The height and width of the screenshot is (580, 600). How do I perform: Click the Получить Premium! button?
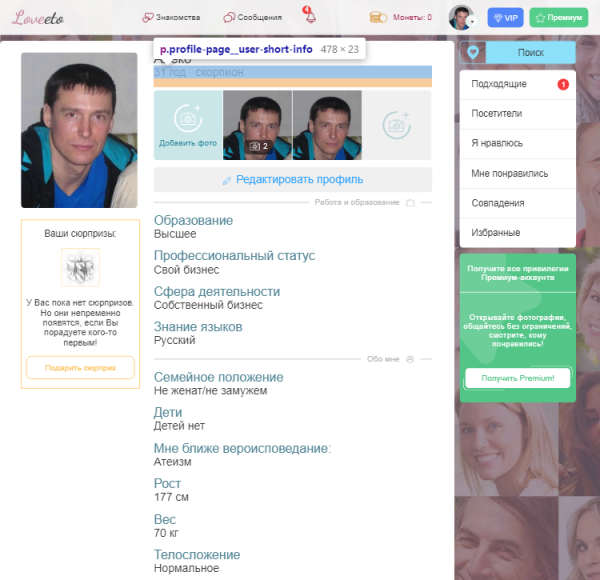click(517, 377)
